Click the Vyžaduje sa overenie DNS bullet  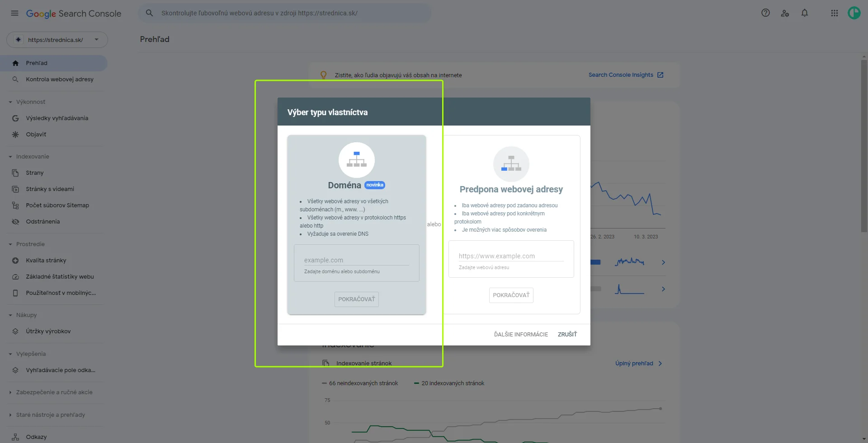pyautogui.click(x=338, y=234)
